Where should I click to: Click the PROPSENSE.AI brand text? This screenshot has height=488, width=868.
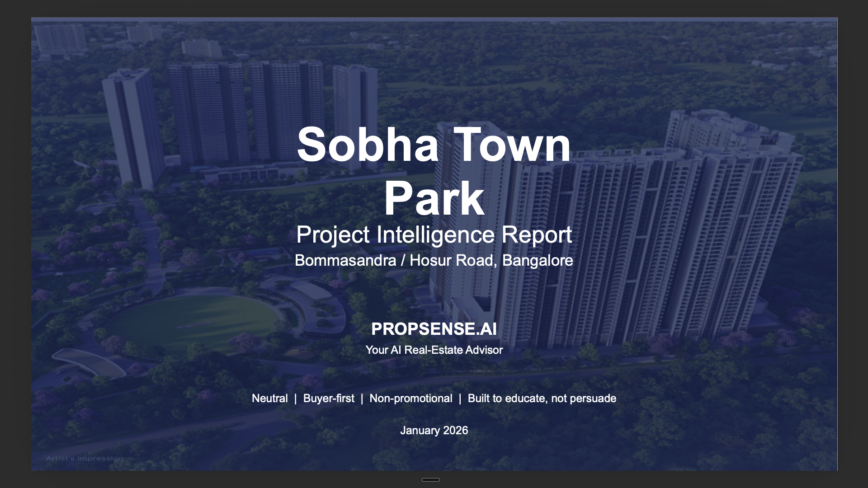click(434, 329)
